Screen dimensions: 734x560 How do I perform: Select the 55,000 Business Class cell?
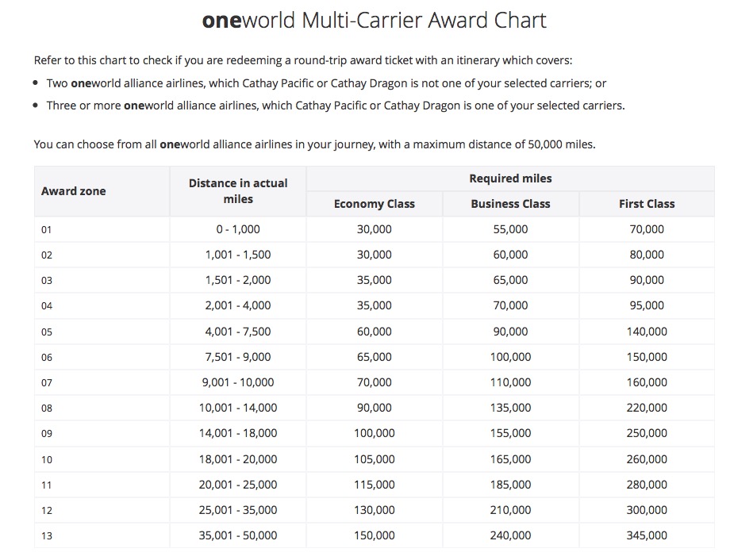tap(510, 229)
